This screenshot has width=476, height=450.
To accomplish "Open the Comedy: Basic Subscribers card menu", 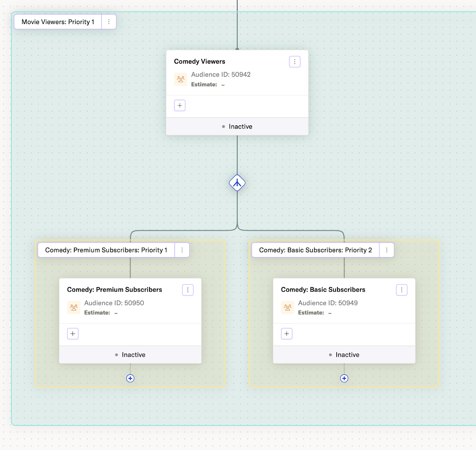I will (x=402, y=290).
